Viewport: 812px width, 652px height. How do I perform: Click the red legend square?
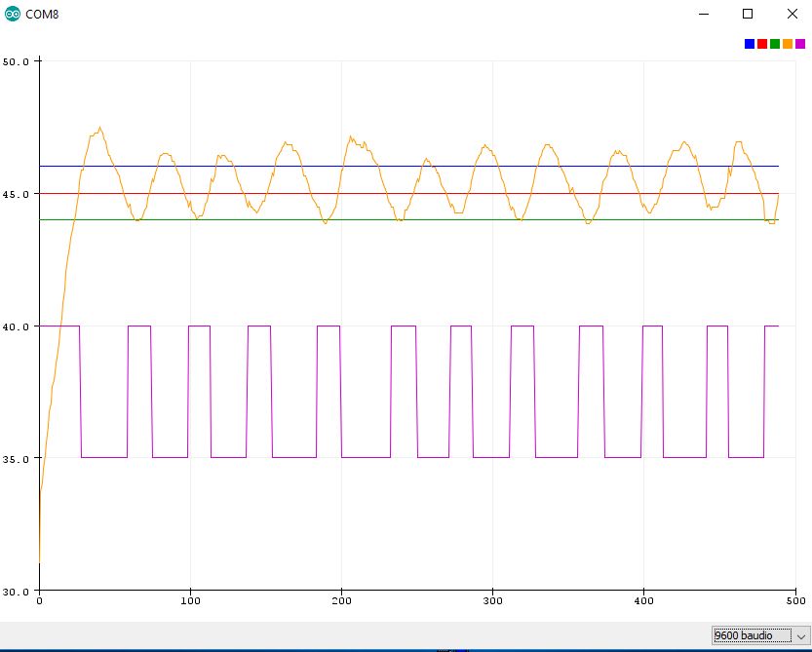point(762,44)
